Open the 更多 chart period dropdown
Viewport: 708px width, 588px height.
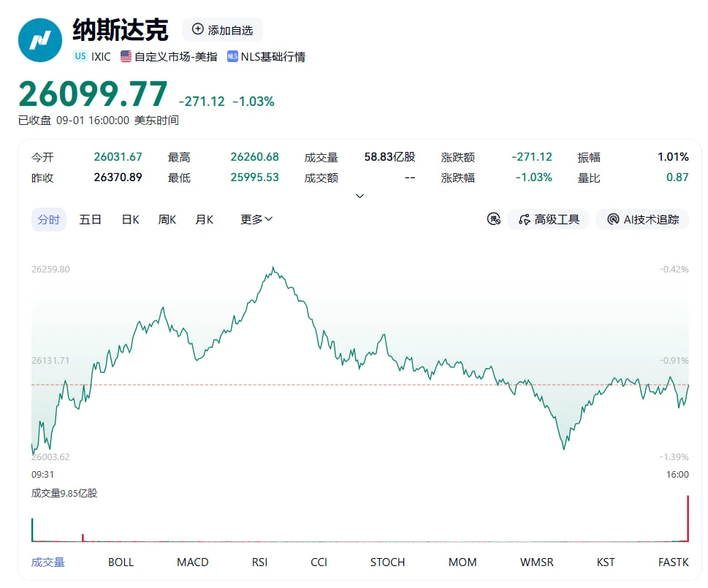256,219
